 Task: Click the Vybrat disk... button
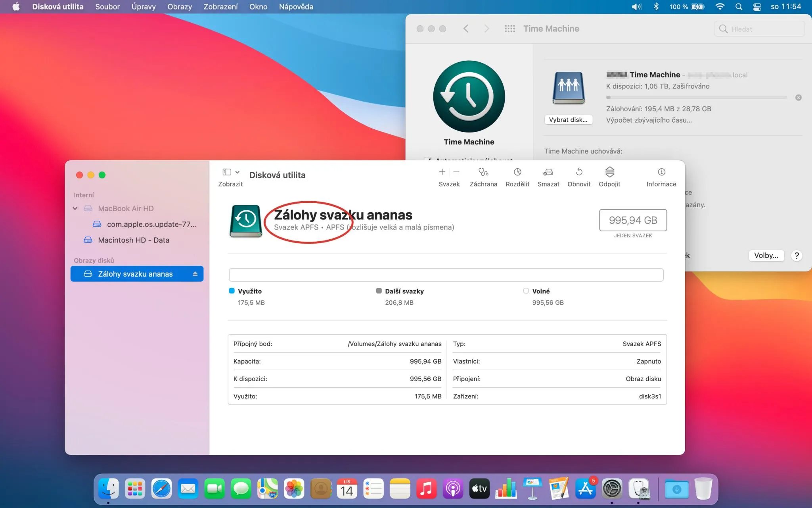pos(568,120)
